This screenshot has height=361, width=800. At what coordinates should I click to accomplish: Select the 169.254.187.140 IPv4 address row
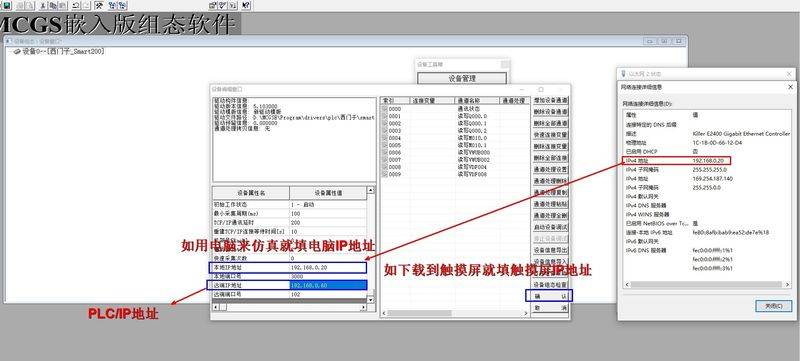[x=706, y=179]
